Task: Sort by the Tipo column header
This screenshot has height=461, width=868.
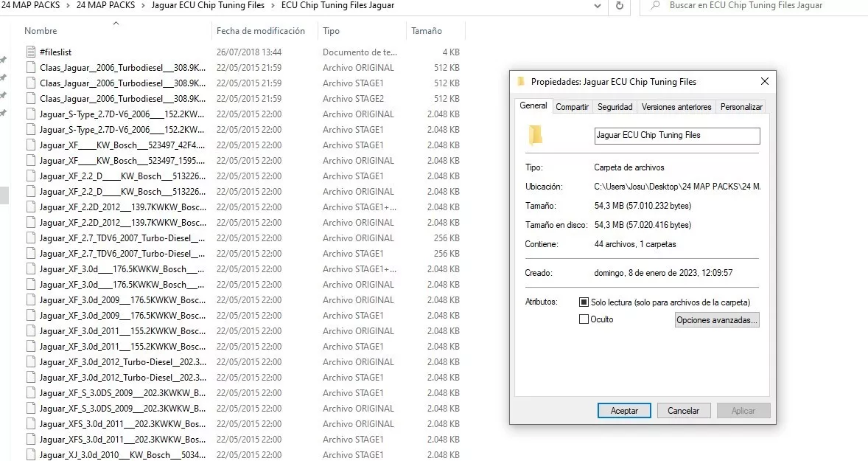Action: [x=331, y=31]
